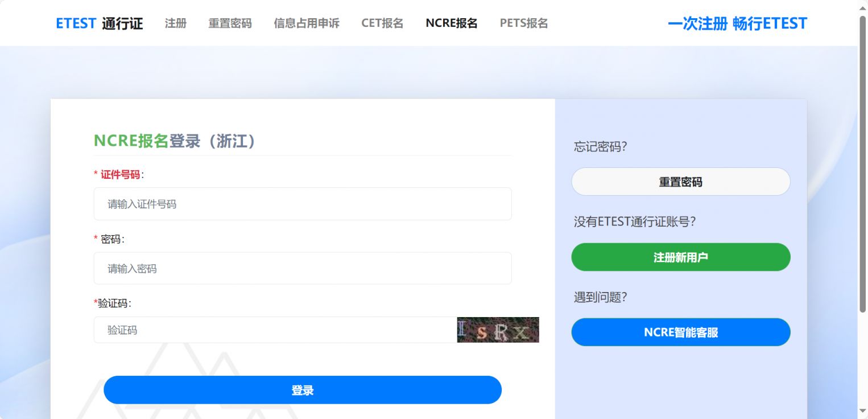Click the ETEST 通行证 logo
The image size is (868, 419).
coord(99,23)
